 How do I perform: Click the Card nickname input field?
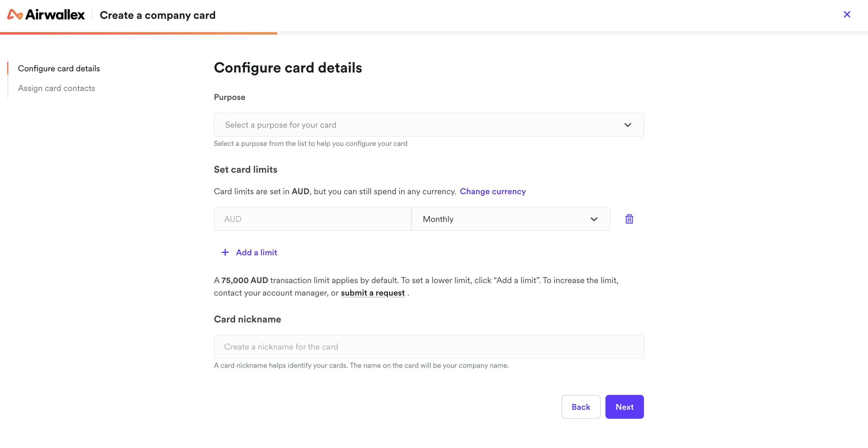429,347
